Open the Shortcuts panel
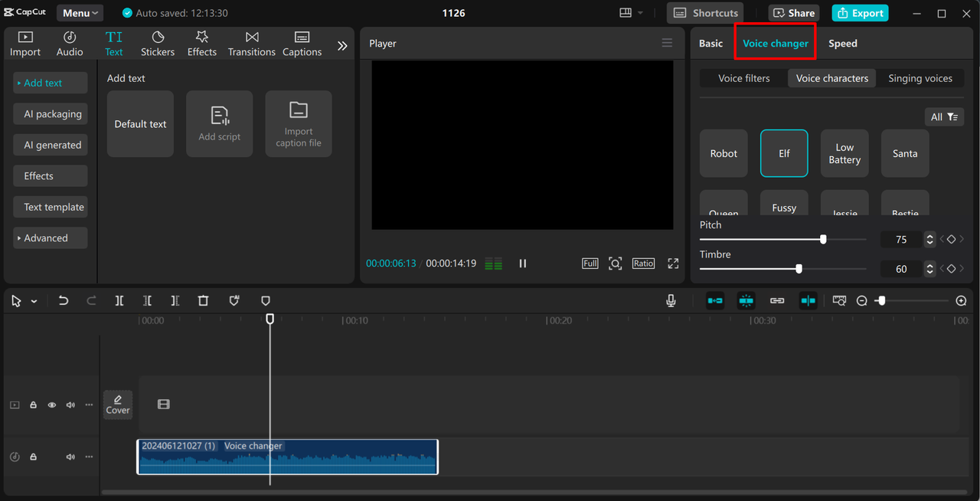This screenshot has width=980, height=501. coord(705,13)
